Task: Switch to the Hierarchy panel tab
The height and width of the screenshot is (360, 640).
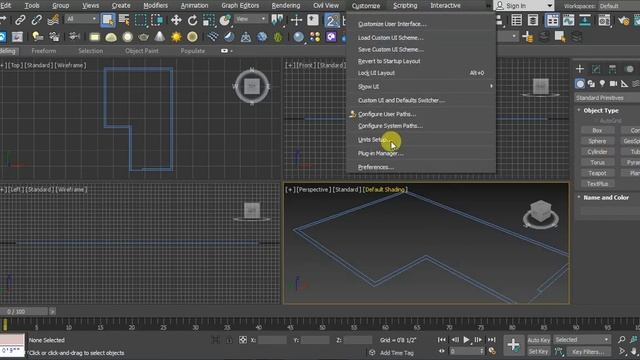Action: (x=612, y=69)
